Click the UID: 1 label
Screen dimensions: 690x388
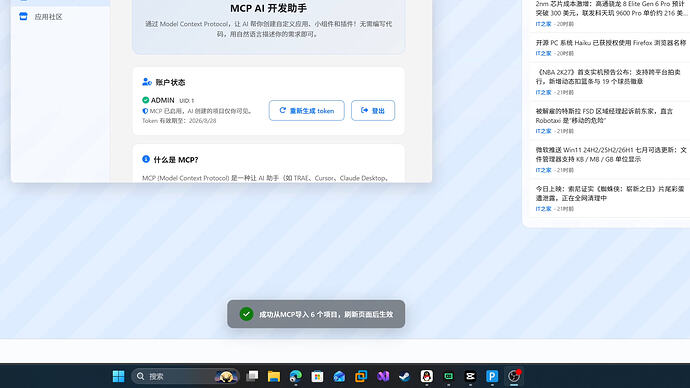pyautogui.click(x=187, y=101)
